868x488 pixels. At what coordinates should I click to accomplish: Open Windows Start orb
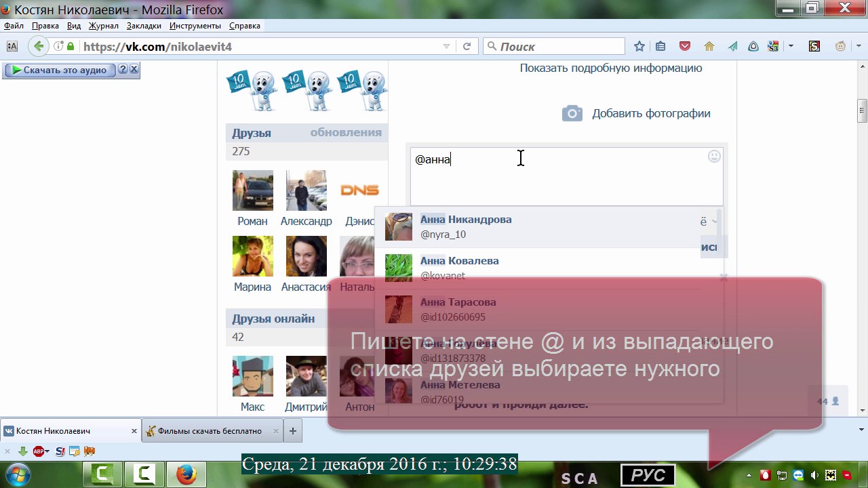(x=18, y=474)
